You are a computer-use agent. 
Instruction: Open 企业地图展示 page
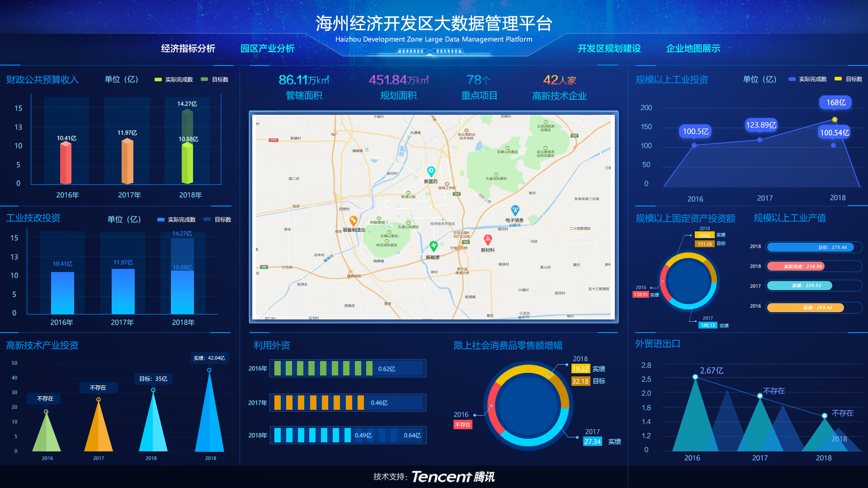coord(693,48)
